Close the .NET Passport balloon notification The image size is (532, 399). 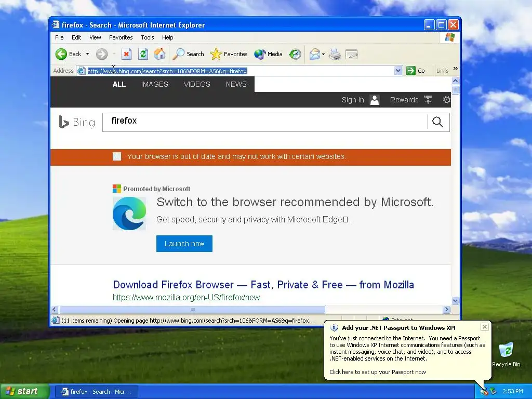click(485, 327)
